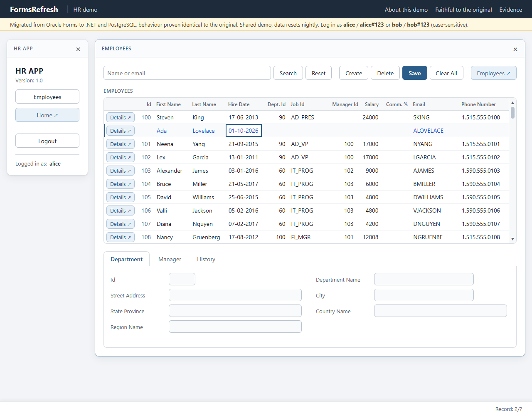Open Faithful to the original page

pos(463,10)
